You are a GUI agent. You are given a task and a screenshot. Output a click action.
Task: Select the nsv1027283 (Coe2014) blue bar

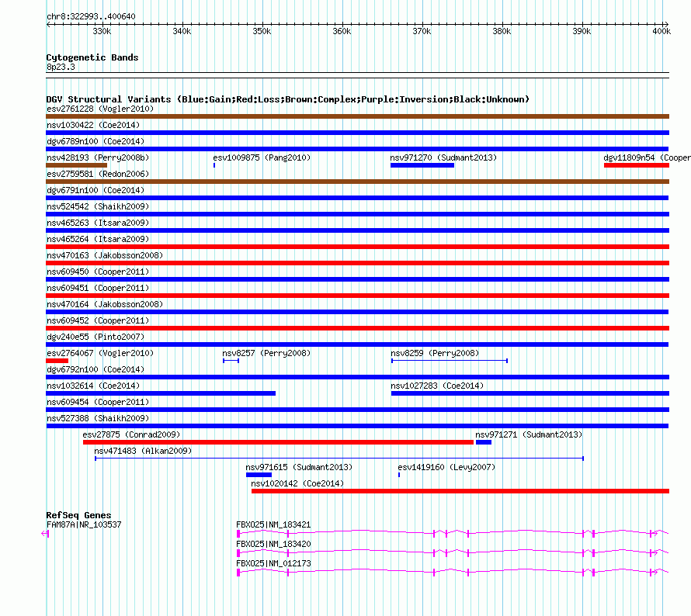530,393
